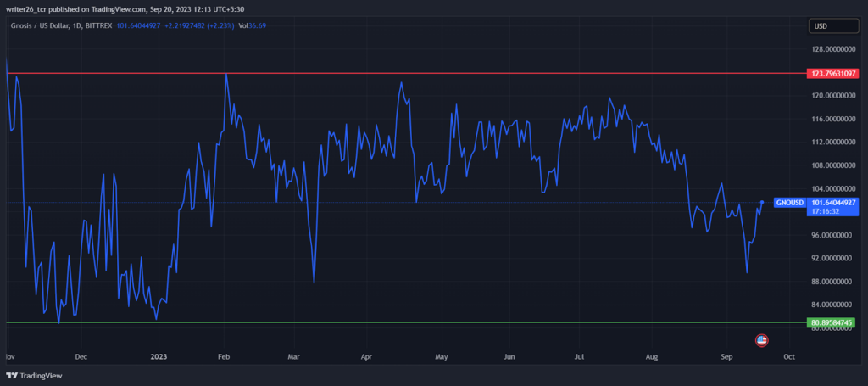This screenshot has height=386, width=868.
Task: Click the Mar label on time axis
Action: 294,356
